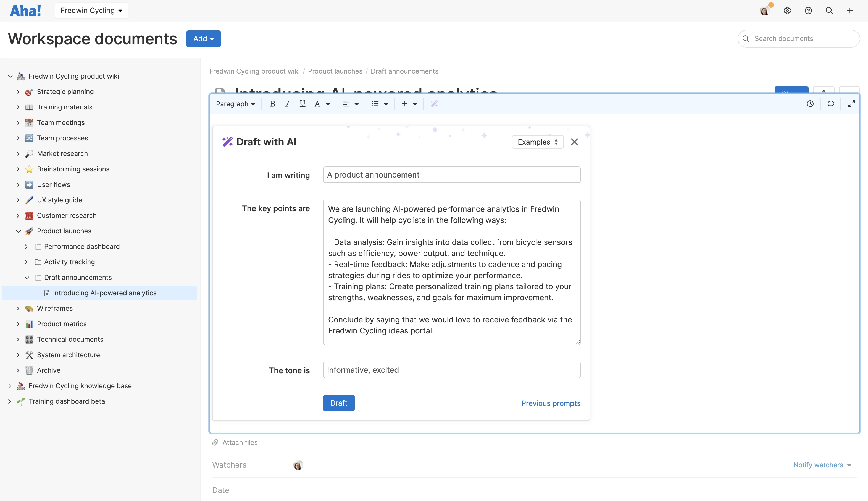Open the version history clock icon
Image resolution: width=868 pixels, height=501 pixels.
(x=810, y=104)
